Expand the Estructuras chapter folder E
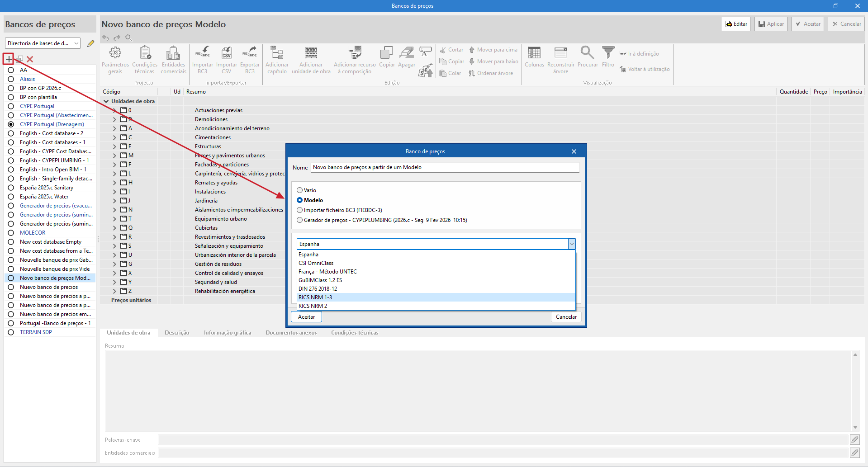Image resolution: width=868 pixels, height=467 pixels. click(114, 146)
